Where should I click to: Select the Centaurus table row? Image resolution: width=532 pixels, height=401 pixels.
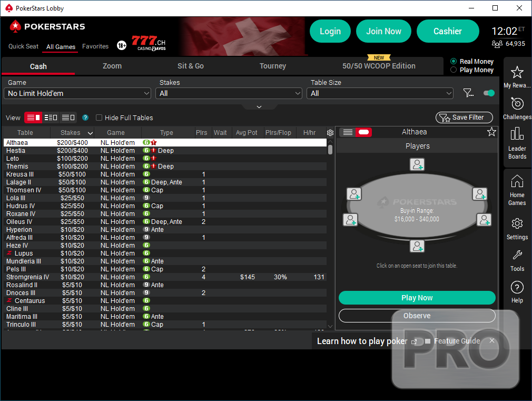[165, 301]
